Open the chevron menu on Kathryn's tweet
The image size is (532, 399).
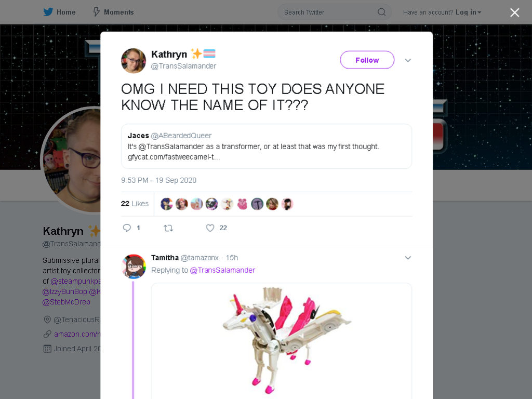(408, 60)
